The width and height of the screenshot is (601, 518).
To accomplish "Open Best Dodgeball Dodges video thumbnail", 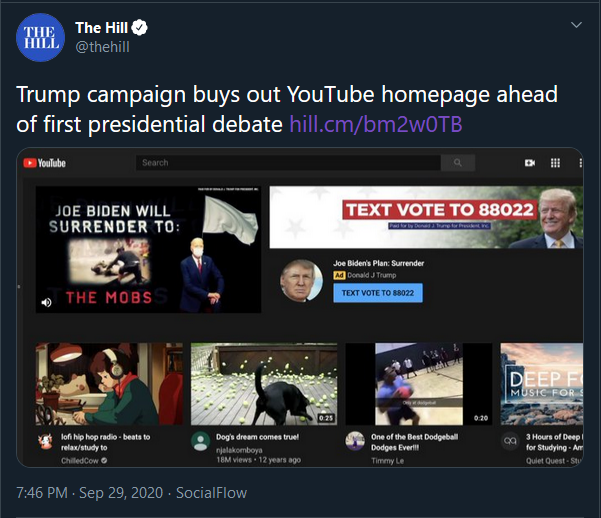I will click(x=419, y=385).
